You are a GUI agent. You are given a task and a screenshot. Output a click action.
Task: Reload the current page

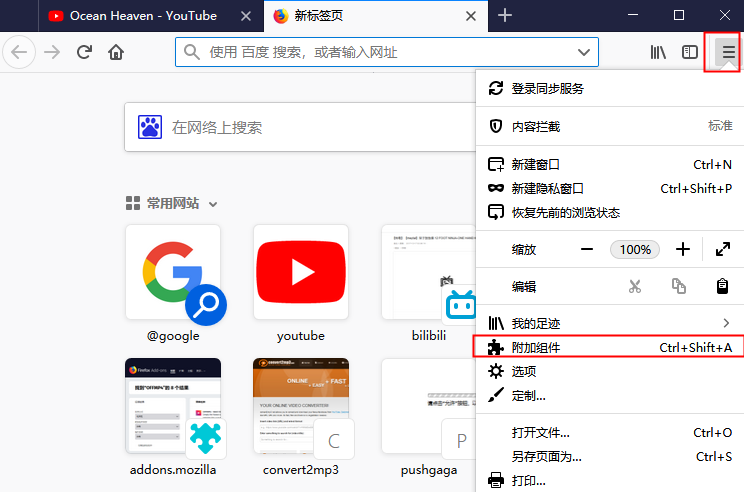coord(84,52)
